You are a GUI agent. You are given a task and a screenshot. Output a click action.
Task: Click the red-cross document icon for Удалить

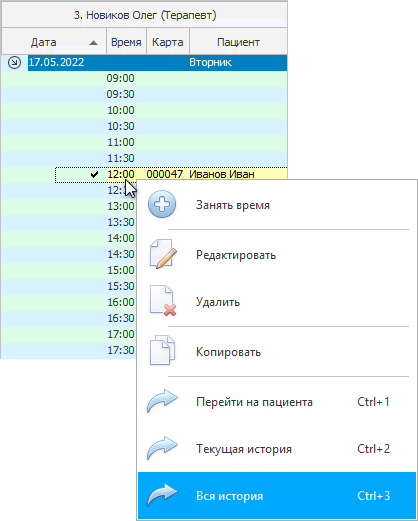tap(163, 301)
